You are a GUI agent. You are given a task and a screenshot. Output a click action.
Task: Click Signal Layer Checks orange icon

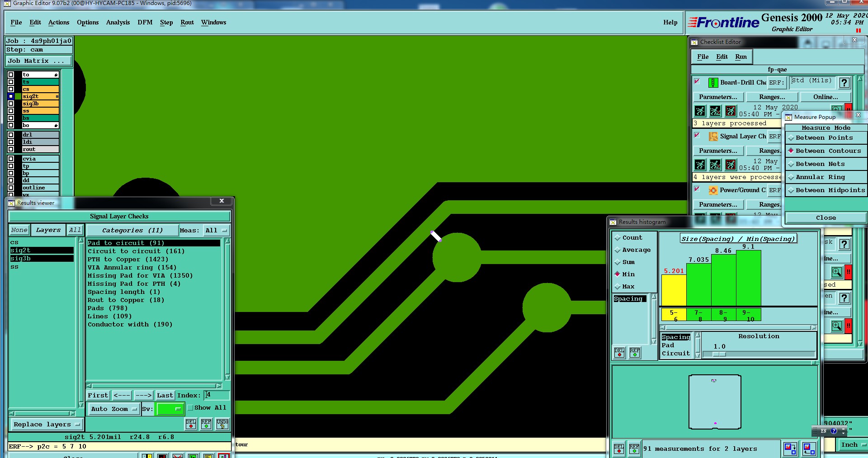click(x=713, y=136)
